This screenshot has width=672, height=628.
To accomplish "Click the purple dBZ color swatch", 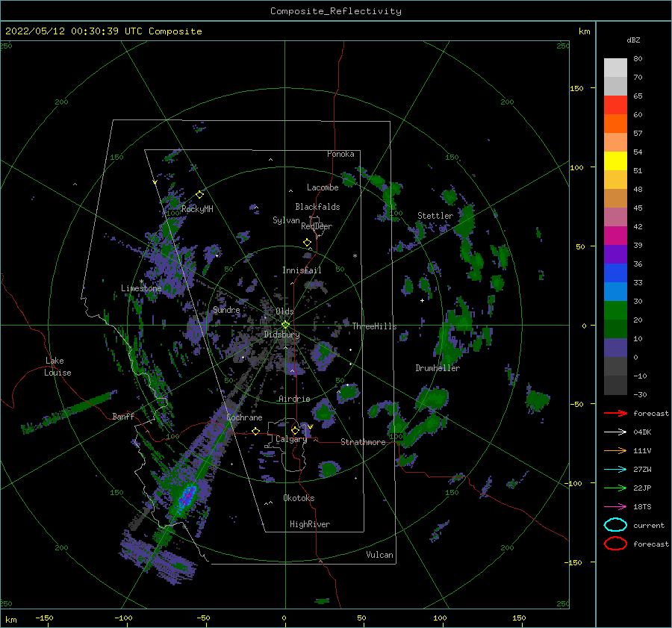I will click(615, 254).
